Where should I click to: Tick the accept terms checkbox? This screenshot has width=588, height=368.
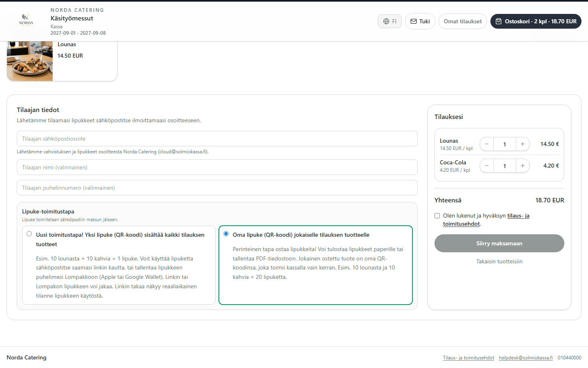click(437, 215)
